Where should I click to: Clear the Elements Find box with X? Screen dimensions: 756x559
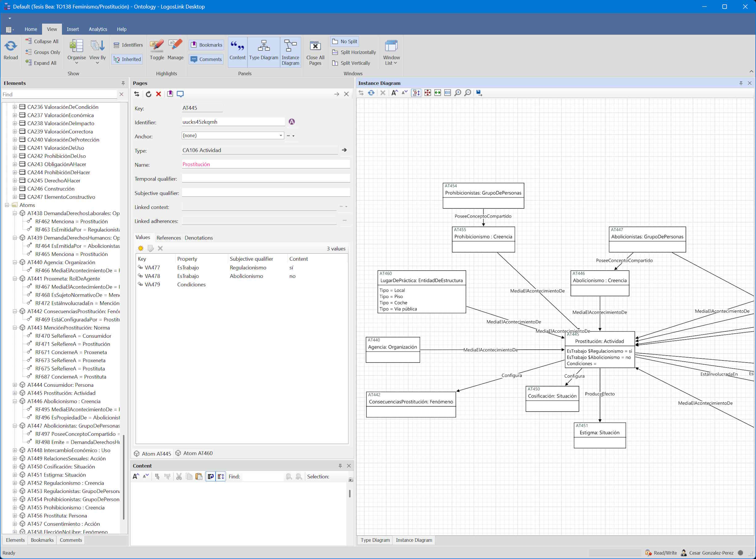pos(121,94)
